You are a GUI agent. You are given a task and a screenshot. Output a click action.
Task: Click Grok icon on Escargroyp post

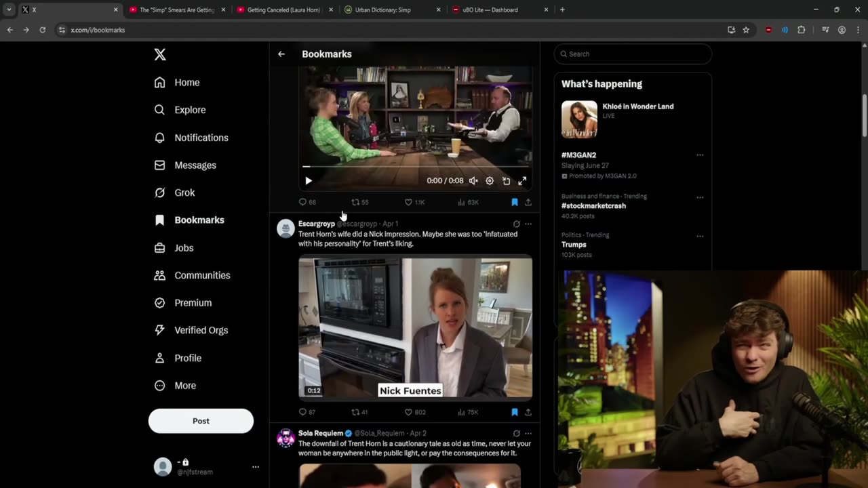[x=517, y=224]
